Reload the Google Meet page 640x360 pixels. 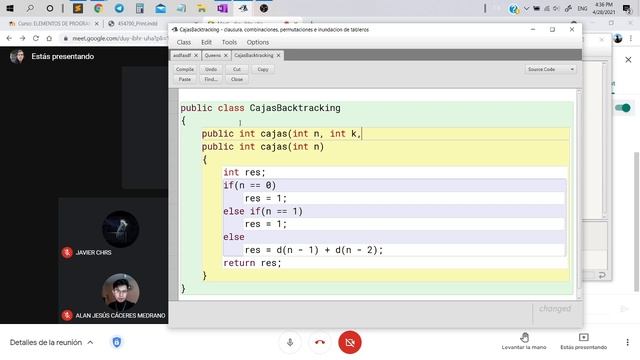[x=36, y=38]
